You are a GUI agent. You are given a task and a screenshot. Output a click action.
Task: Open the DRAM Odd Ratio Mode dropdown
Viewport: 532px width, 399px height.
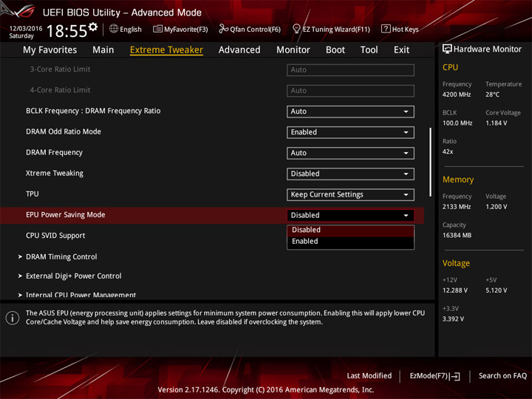[350, 132]
